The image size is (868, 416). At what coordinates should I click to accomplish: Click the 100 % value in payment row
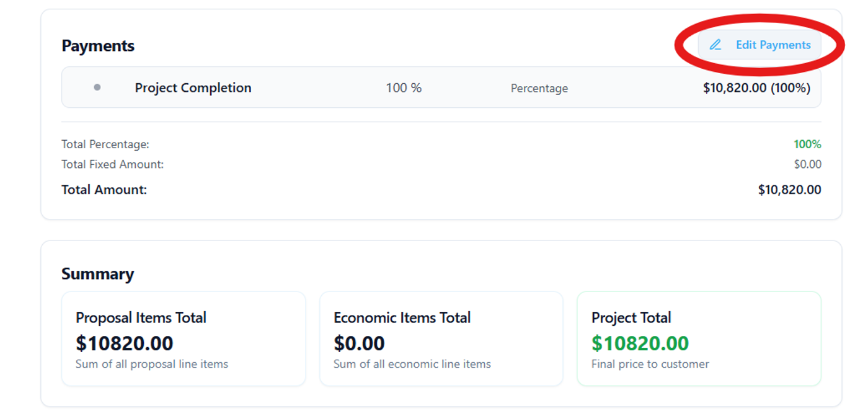pos(404,88)
